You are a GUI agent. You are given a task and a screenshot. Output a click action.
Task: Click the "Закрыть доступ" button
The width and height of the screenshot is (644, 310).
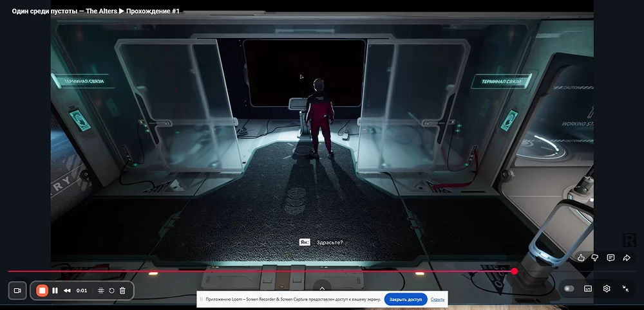pos(406,299)
